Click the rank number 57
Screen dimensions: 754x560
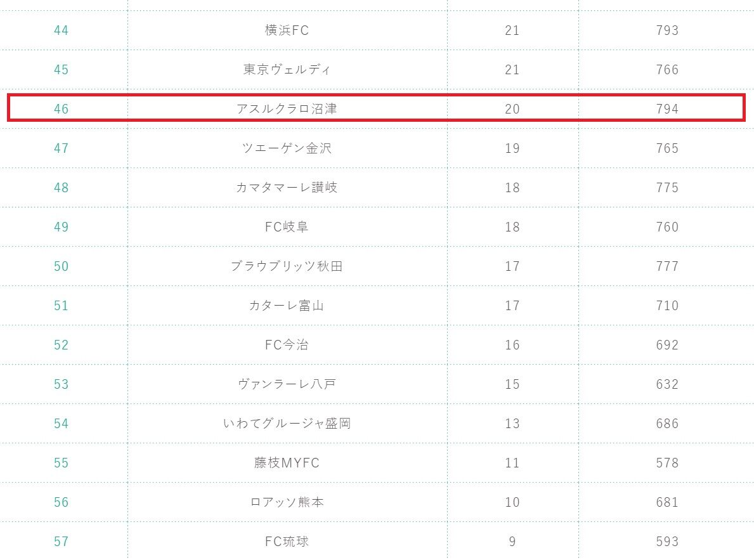[x=61, y=541]
